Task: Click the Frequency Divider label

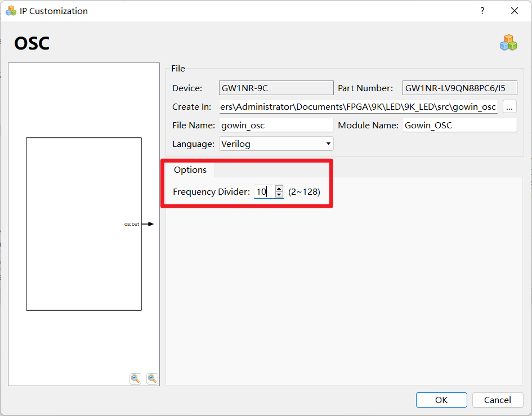Action: [211, 192]
